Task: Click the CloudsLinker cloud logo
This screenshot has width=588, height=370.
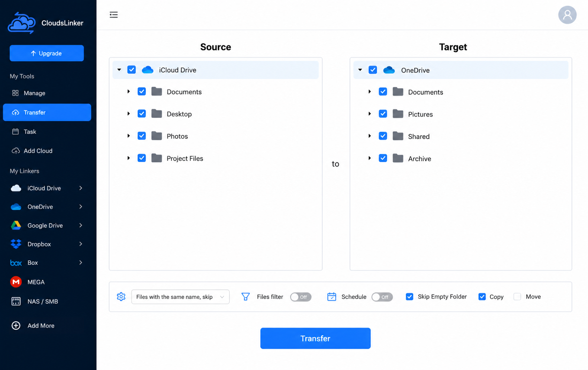Action: (x=22, y=23)
